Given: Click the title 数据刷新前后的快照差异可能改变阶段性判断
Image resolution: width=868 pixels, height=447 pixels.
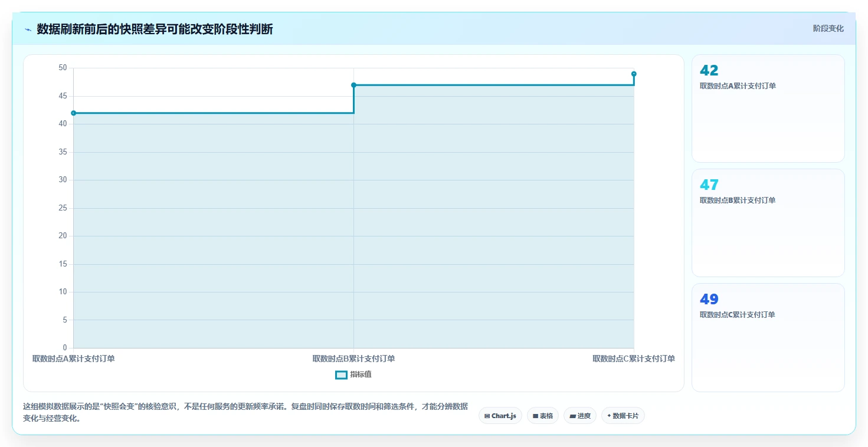Looking at the screenshot, I should pos(155,29).
